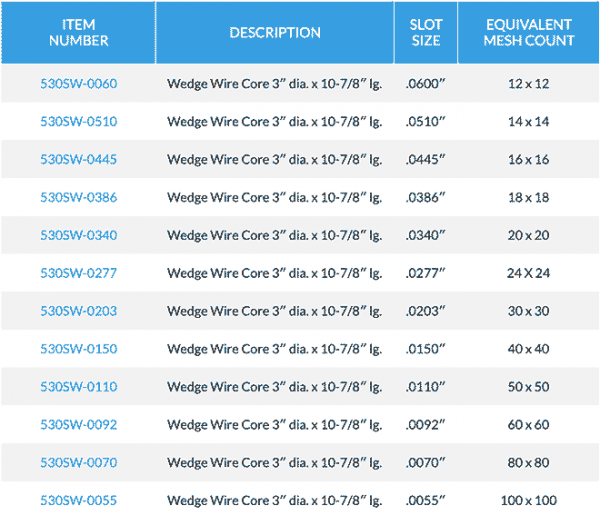
Task: Select the 530SW-0055 item link
Action: tap(78, 500)
